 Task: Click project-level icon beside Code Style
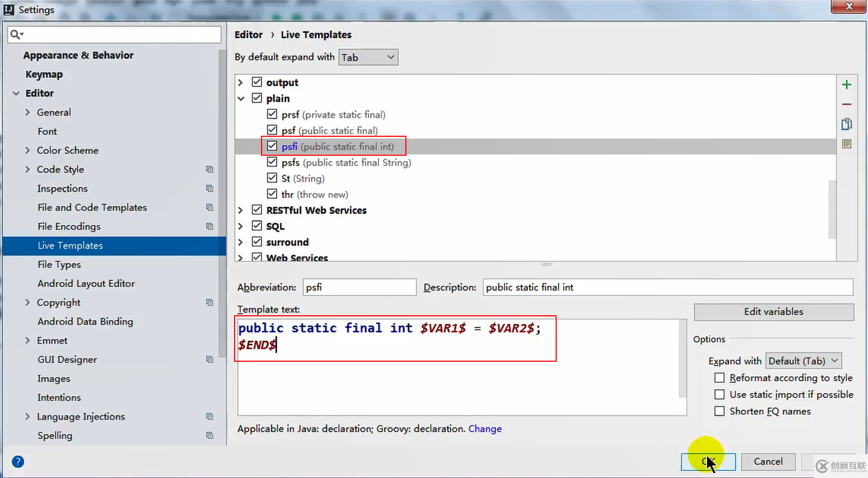click(210, 169)
